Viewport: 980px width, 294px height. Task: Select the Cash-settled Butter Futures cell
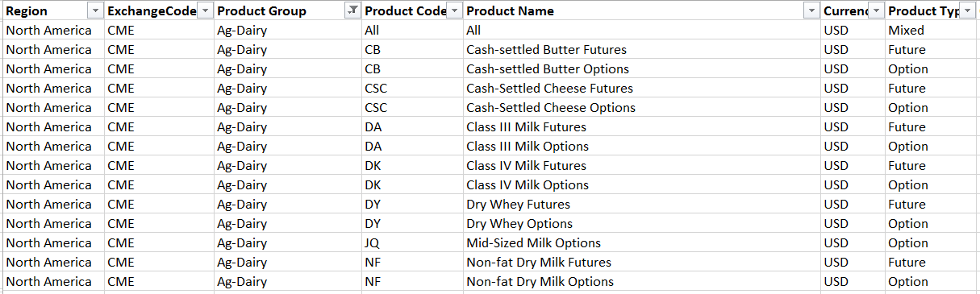click(x=642, y=49)
